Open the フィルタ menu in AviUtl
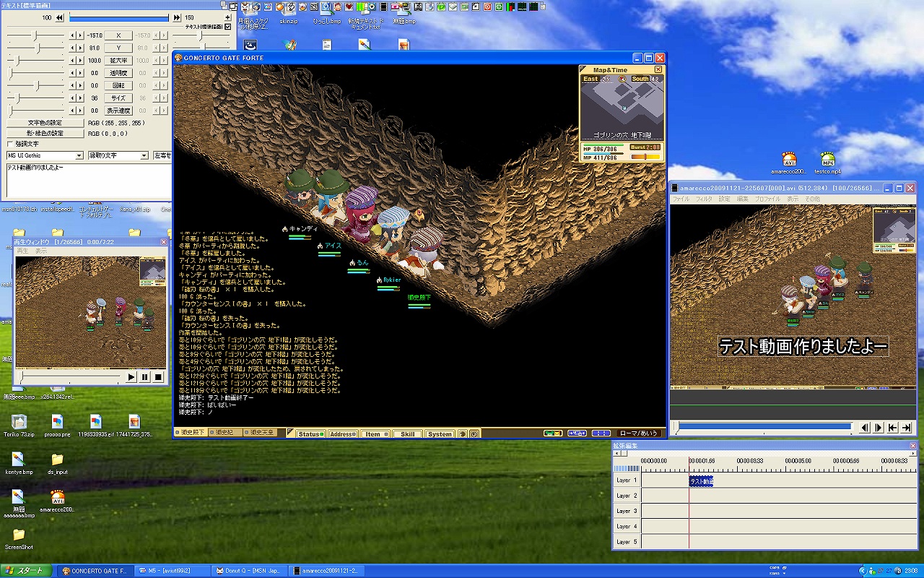Screen dimensions: 924x578 point(704,199)
